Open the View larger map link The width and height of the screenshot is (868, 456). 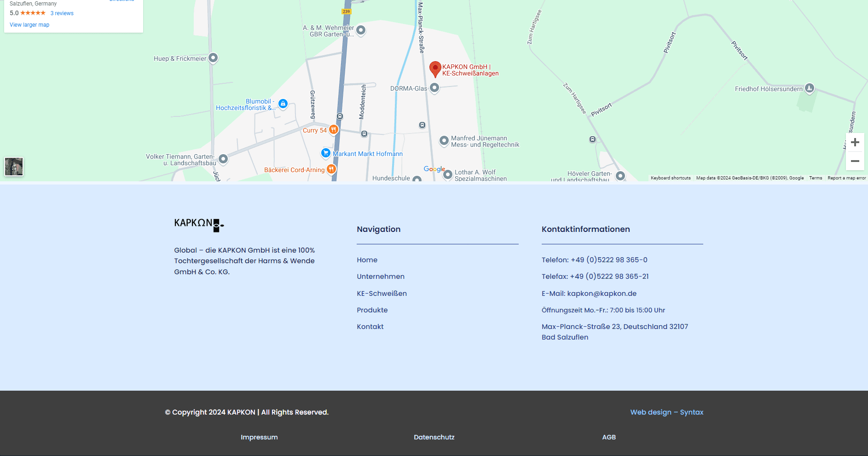coord(29,25)
